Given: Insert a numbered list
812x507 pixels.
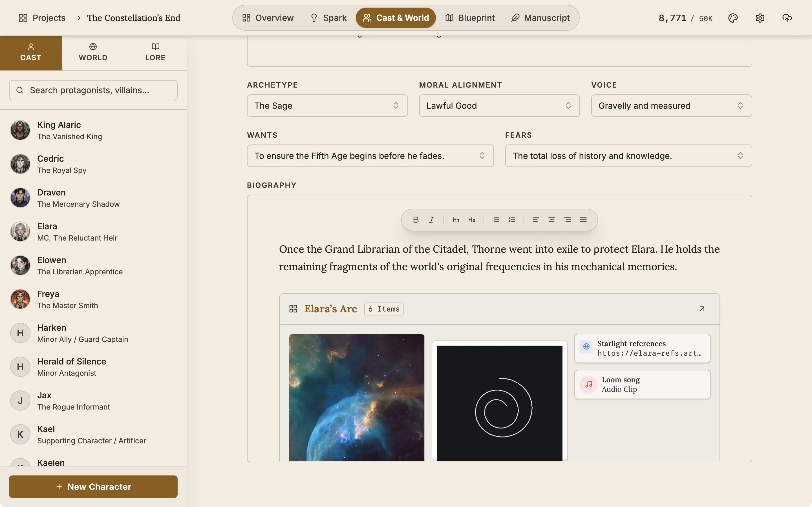Looking at the screenshot, I should pyautogui.click(x=512, y=220).
